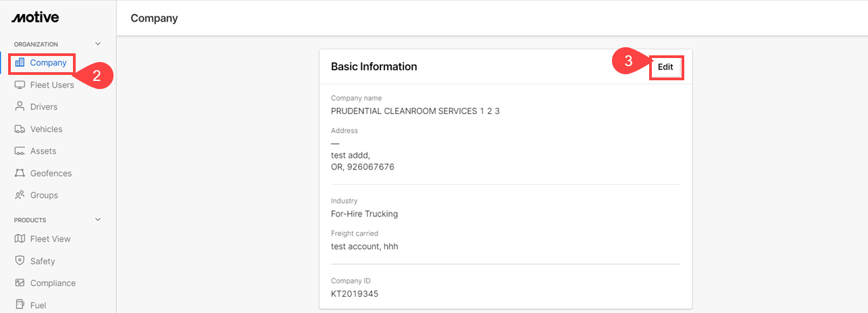This screenshot has width=868, height=313.
Task: Collapse the Products section chevron
Action: click(98, 220)
